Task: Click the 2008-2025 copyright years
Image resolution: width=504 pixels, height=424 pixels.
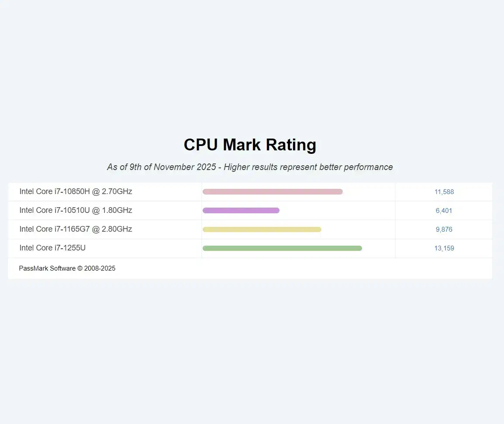Action: tap(100, 268)
